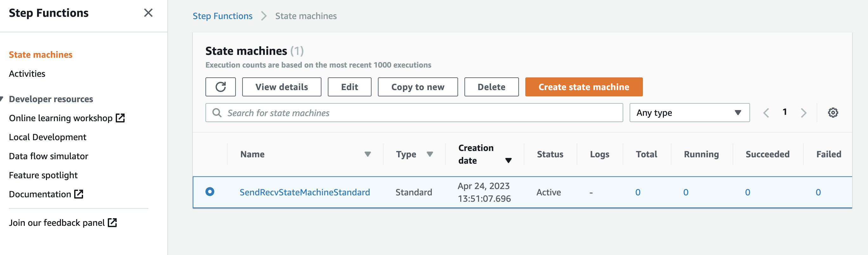Click the State machines (1) heading
Screen dimensions: 868x255
point(254,51)
